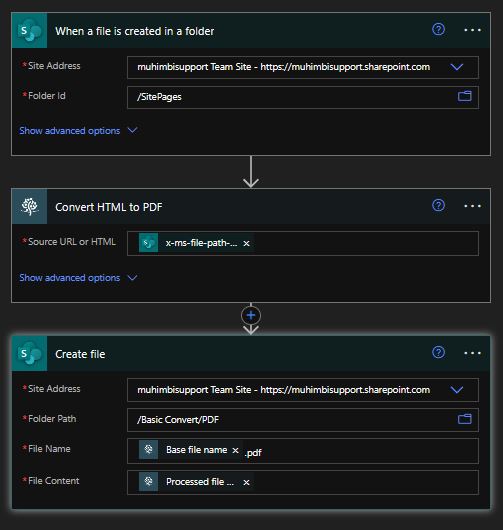Click Muhimbi icon in Processed file token
This screenshot has width=503, height=530.
pos(148,482)
